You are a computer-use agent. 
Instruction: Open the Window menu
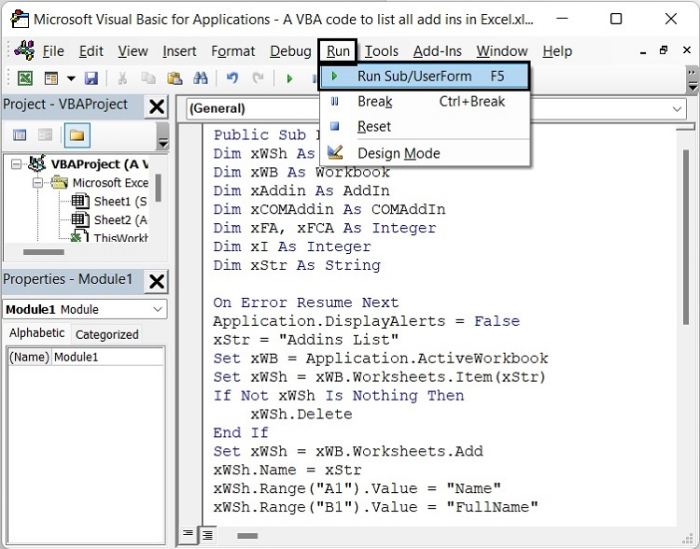coord(502,51)
